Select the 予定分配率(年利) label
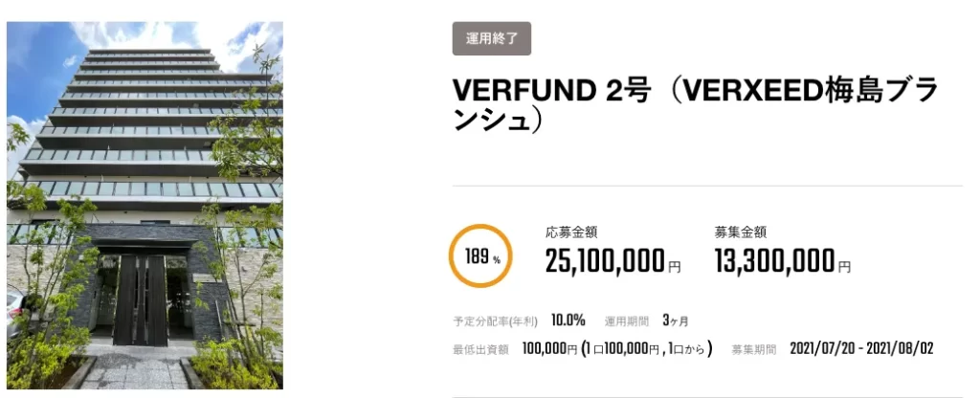This screenshot has height=398, width=980. tap(495, 321)
